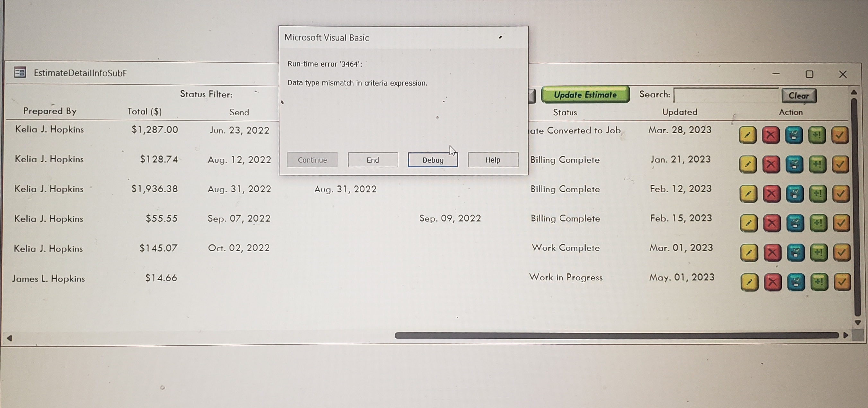Viewport: 868px width, 408px height.
Task: Click the yellow pencil edit icon for the $1,287.00 estimate
Action: click(x=747, y=135)
